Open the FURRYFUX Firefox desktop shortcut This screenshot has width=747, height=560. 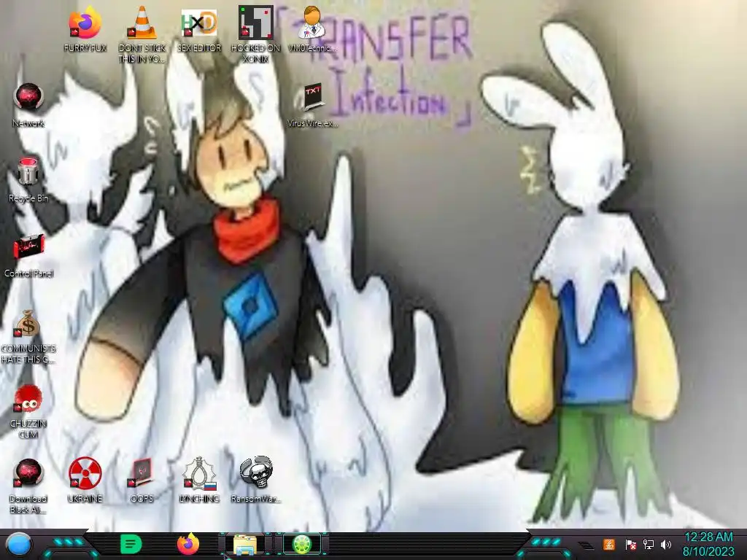(85, 29)
